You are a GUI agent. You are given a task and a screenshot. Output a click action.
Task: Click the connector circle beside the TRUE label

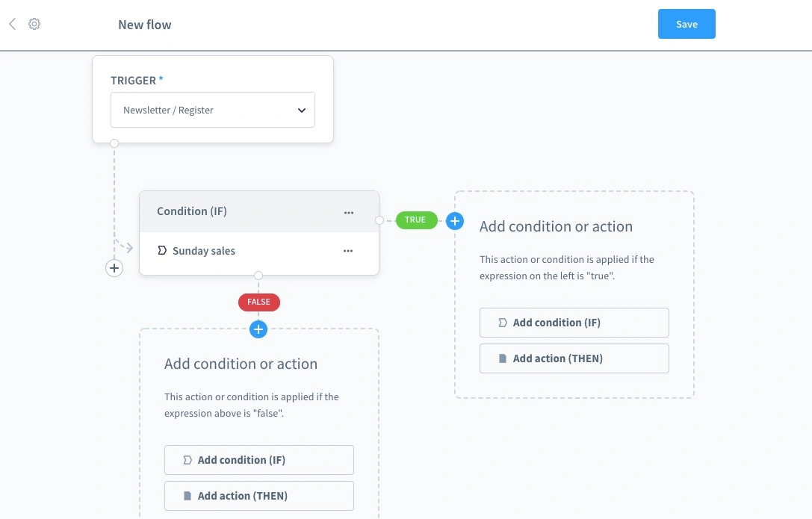click(379, 220)
